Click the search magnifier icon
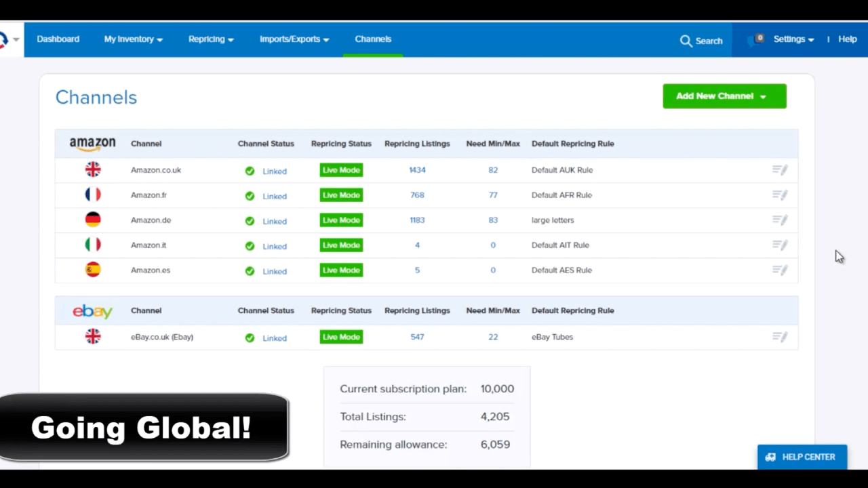The image size is (868, 488). [686, 41]
